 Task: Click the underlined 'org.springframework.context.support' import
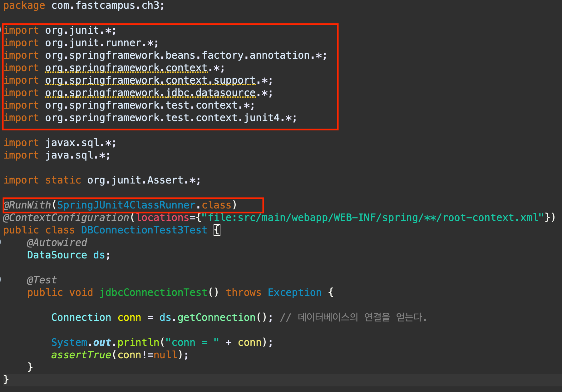pos(150,81)
